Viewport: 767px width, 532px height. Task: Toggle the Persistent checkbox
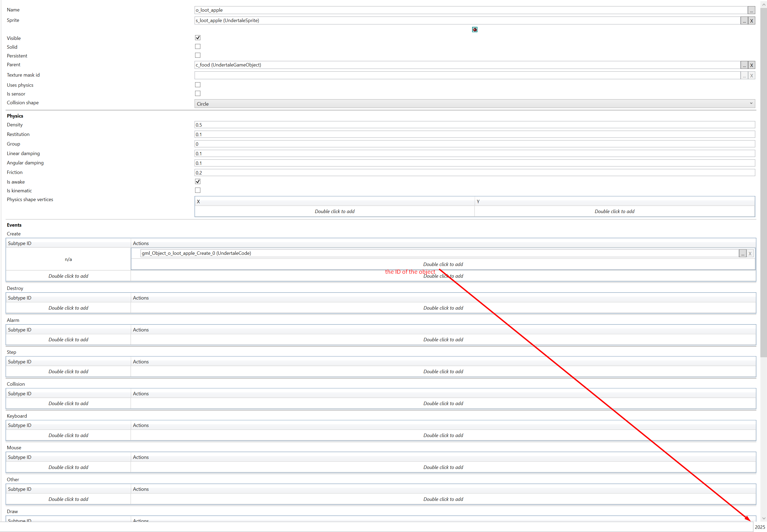tap(198, 55)
